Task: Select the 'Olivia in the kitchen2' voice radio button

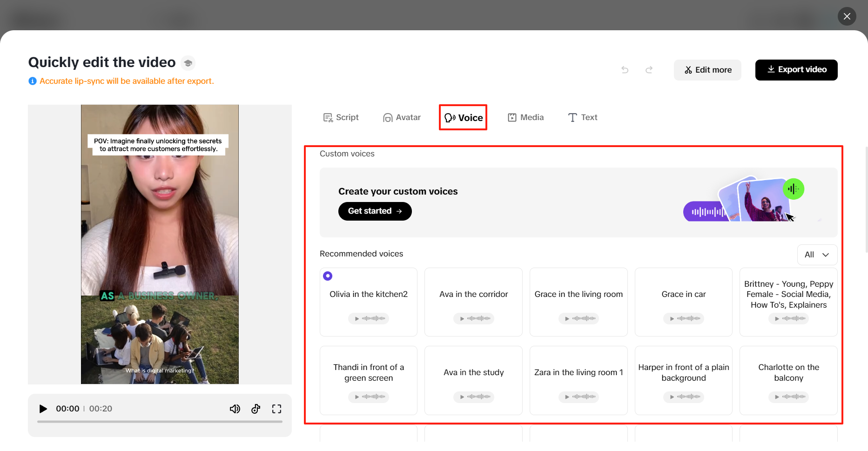Action: [x=328, y=276]
